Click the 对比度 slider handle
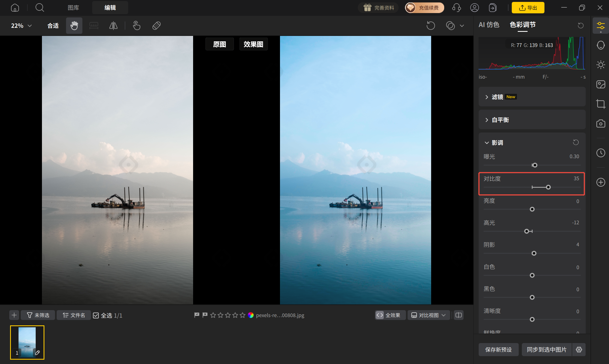 [548, 187]
